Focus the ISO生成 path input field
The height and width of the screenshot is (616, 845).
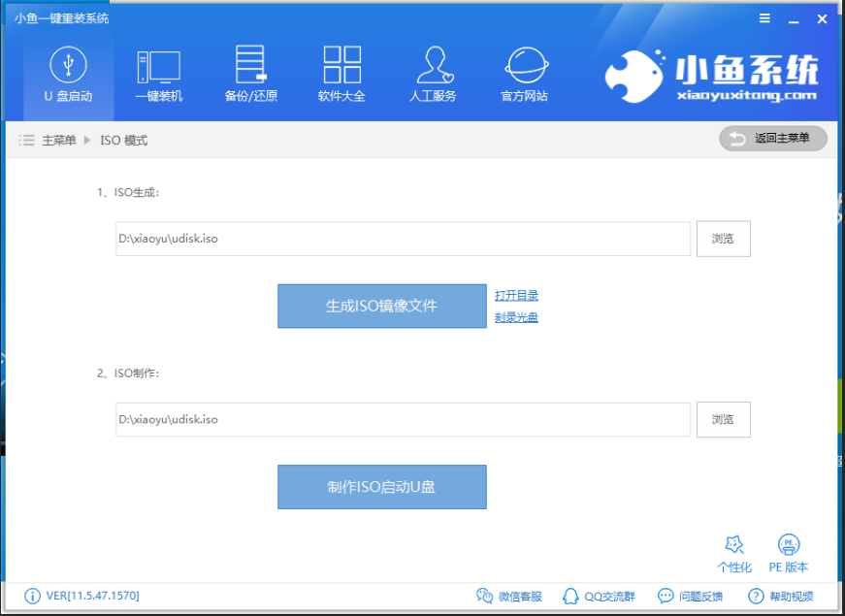coord(404,239)
